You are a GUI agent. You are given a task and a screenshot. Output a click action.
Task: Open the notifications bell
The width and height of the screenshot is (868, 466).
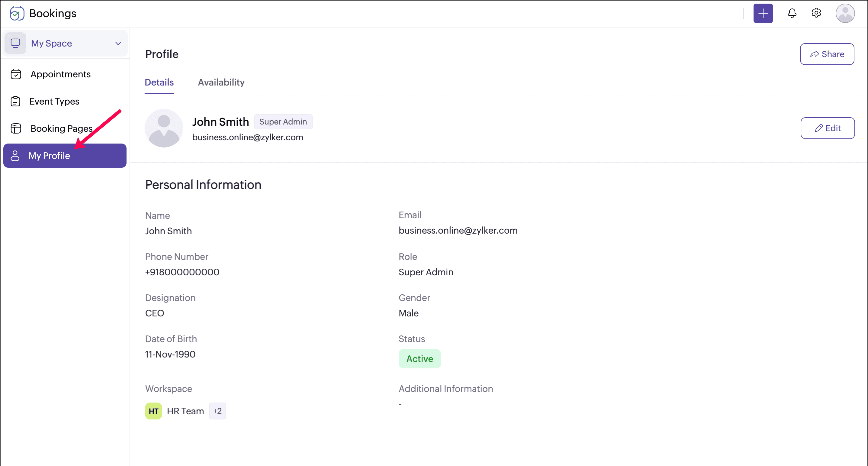[792, 14]
